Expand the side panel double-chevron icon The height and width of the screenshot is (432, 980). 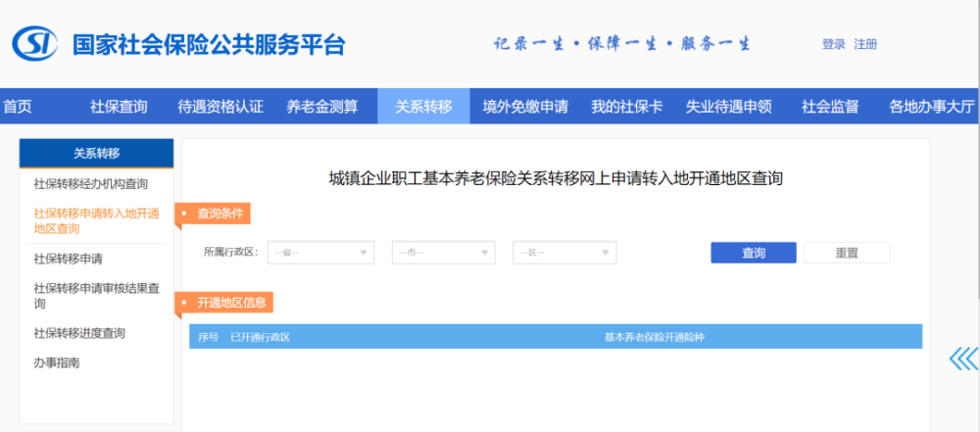[x=963, y=359]
